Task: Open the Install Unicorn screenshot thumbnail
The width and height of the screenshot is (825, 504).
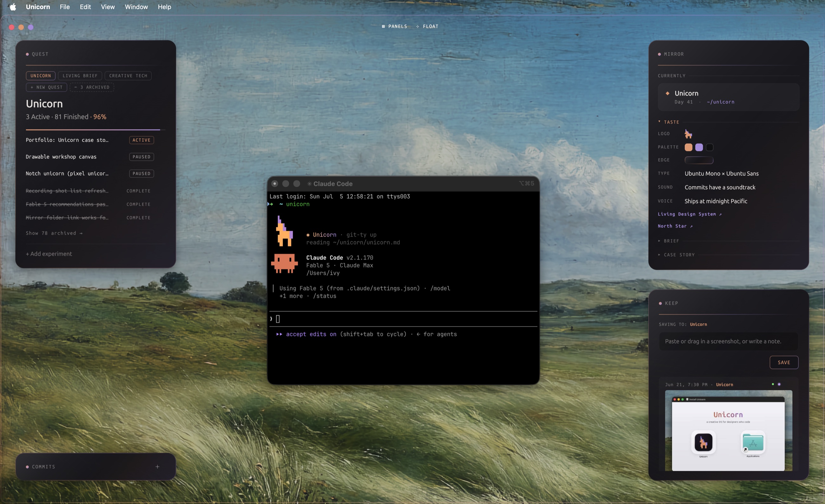Action: (729, 430)
